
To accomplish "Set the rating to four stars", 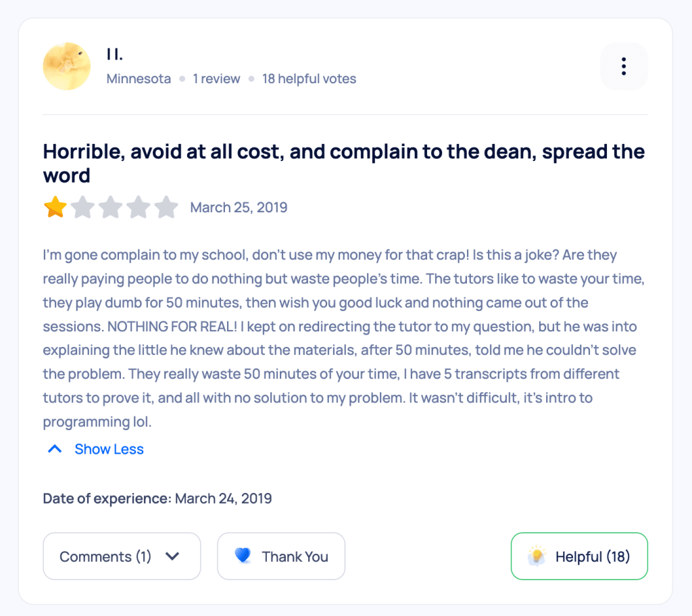I will (139, 208).
